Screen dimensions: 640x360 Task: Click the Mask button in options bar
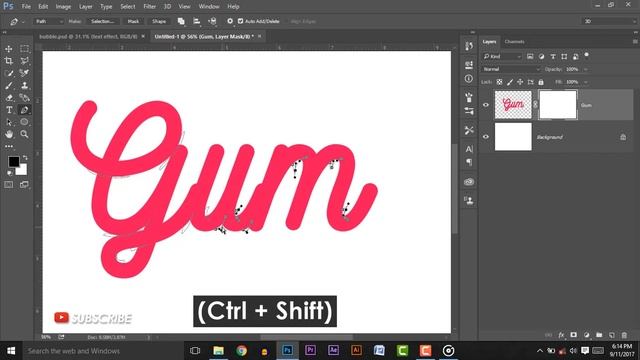pyautogui.click(x=133, y=21)
